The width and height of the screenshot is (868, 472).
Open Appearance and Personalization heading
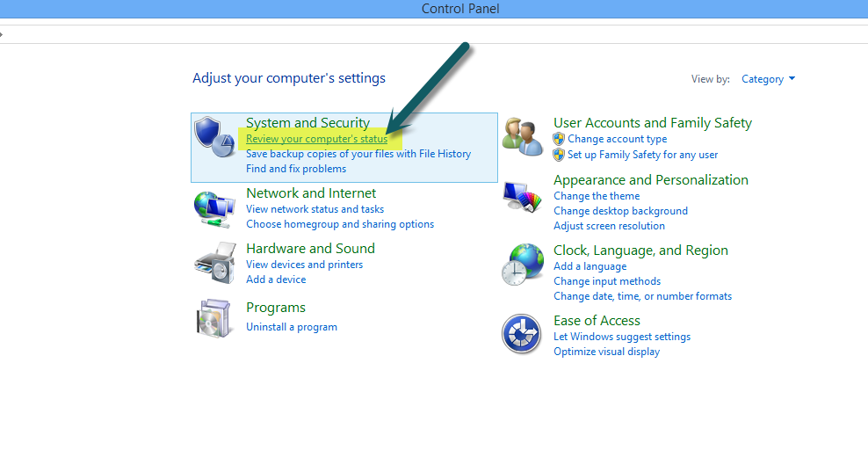click(x=651, y=180)
